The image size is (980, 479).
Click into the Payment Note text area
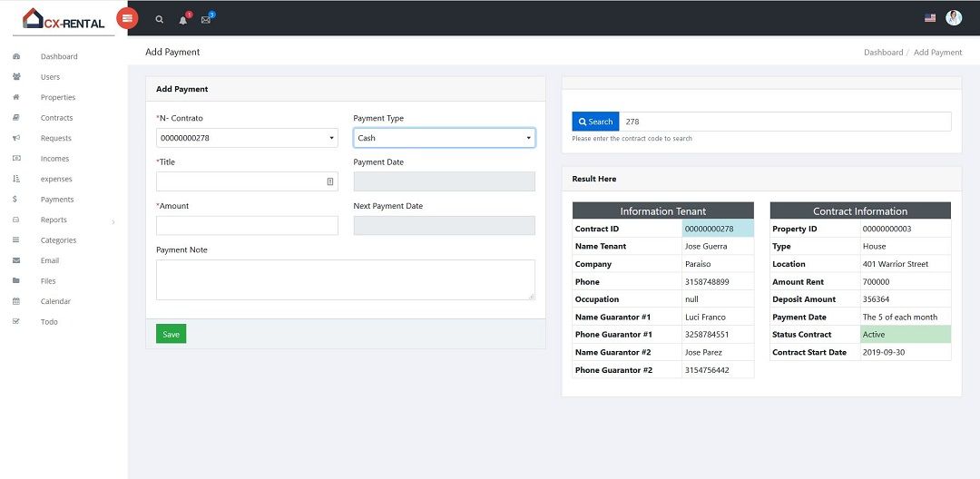[x=345, y=279]
